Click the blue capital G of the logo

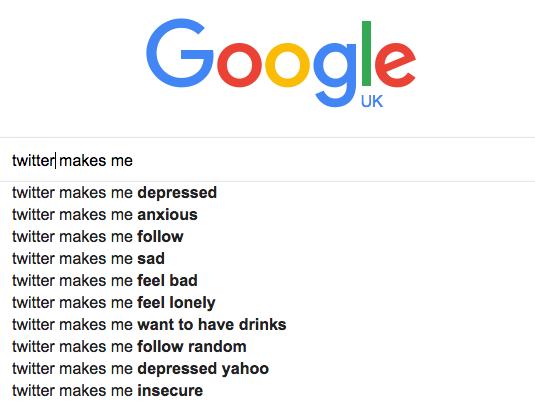point(180,53)
